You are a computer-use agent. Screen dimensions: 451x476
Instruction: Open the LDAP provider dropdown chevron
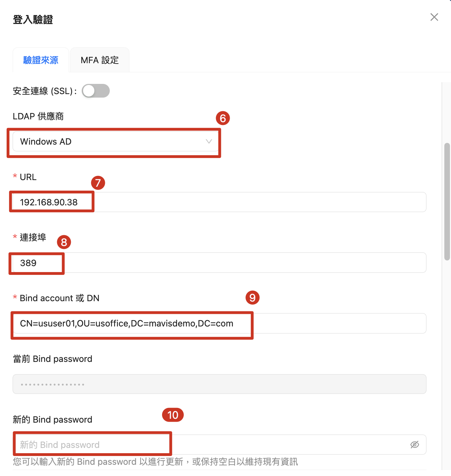209,141
